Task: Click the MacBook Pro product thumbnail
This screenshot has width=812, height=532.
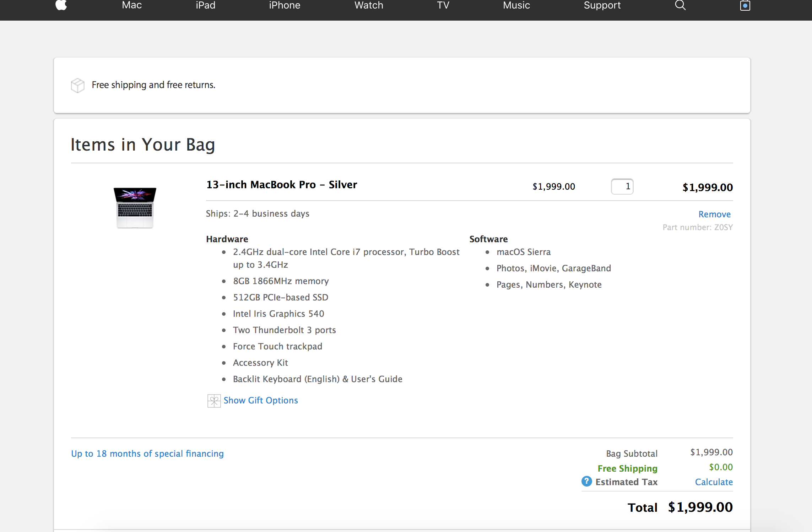Action: (135, 207)
